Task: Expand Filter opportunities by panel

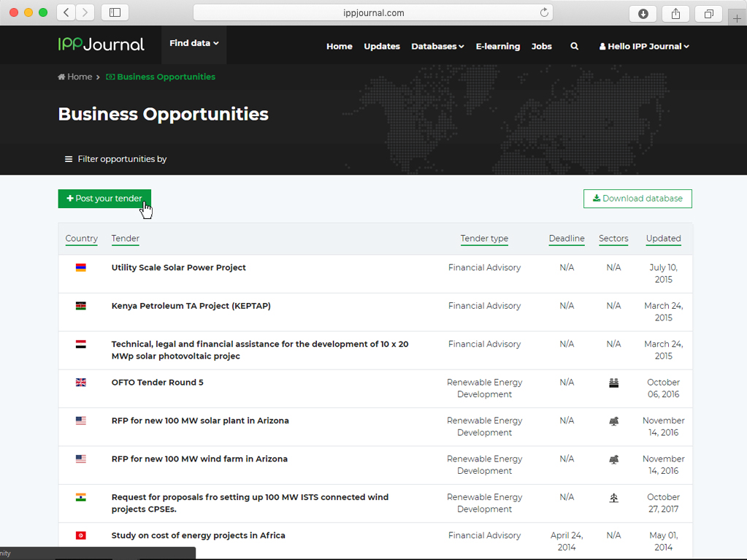Action: 115,159
